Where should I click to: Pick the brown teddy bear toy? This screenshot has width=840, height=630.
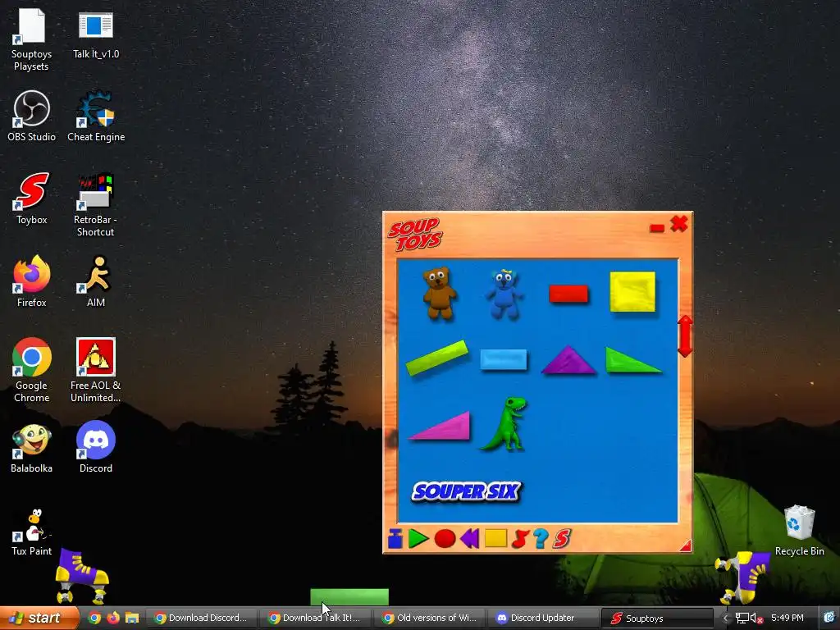440,294
